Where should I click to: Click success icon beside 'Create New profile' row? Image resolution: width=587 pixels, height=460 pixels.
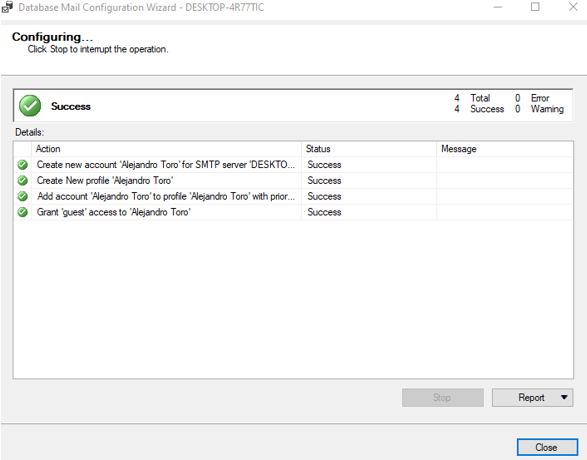pyautogui.click(x=22, y=180)
